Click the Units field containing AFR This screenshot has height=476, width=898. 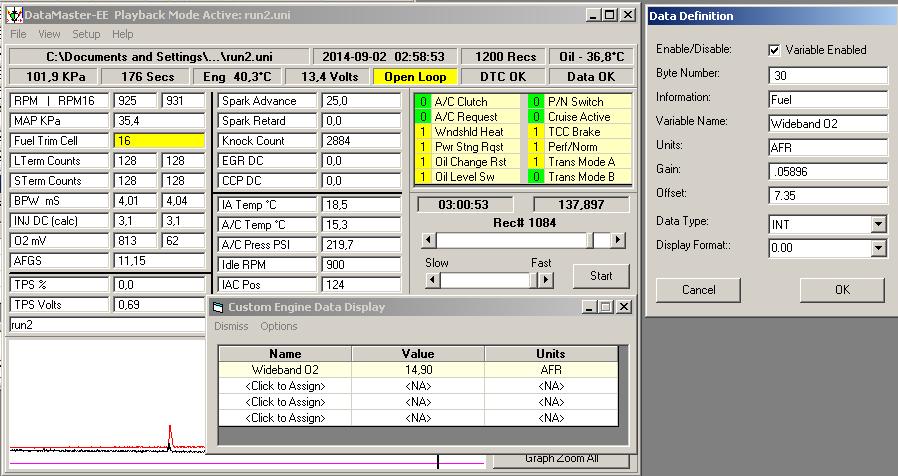pyautogui.click(x=828, y=147)
